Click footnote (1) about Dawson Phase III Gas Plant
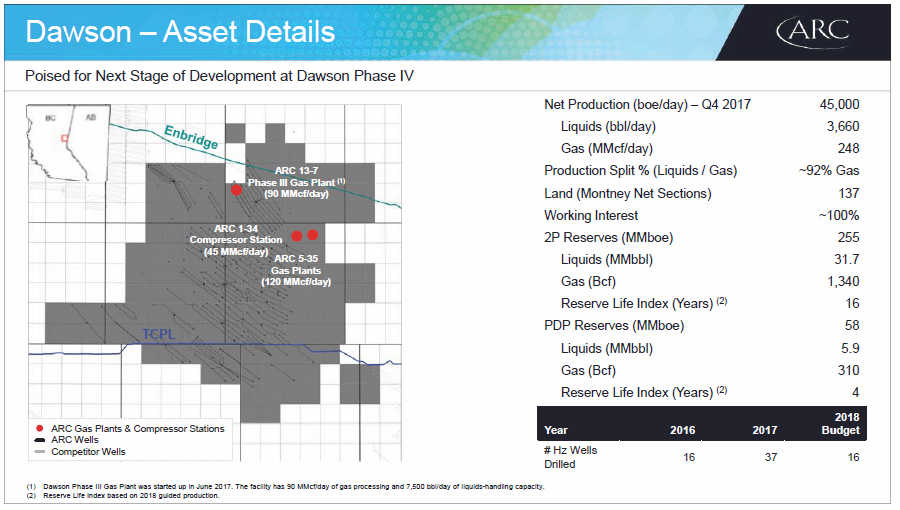This screenshot has width=900, height=510. tap(285, 486)
